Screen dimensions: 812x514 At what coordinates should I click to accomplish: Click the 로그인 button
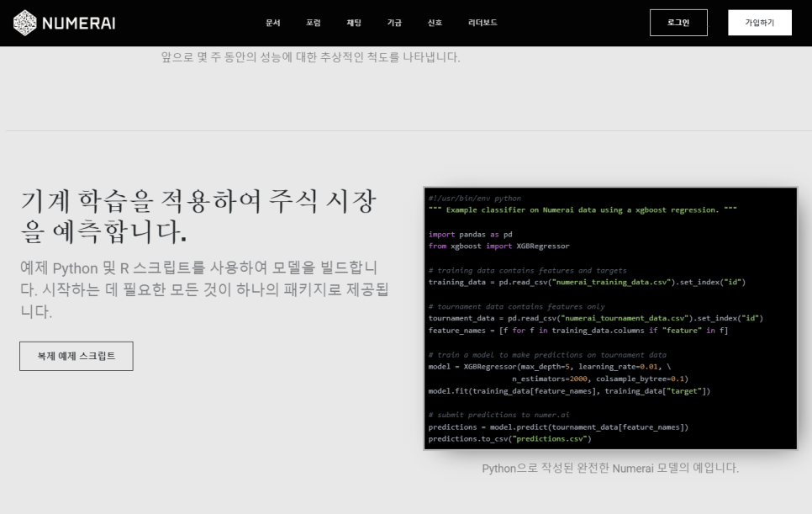(678, 23)
